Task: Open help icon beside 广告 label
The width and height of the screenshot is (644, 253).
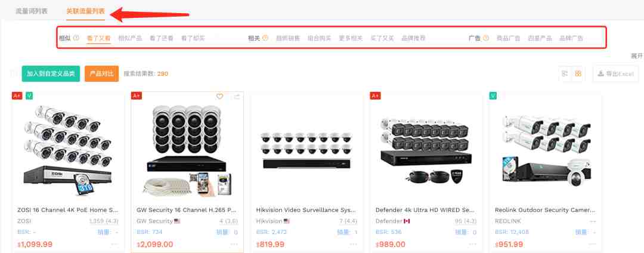Action: (x=486, y=38)
